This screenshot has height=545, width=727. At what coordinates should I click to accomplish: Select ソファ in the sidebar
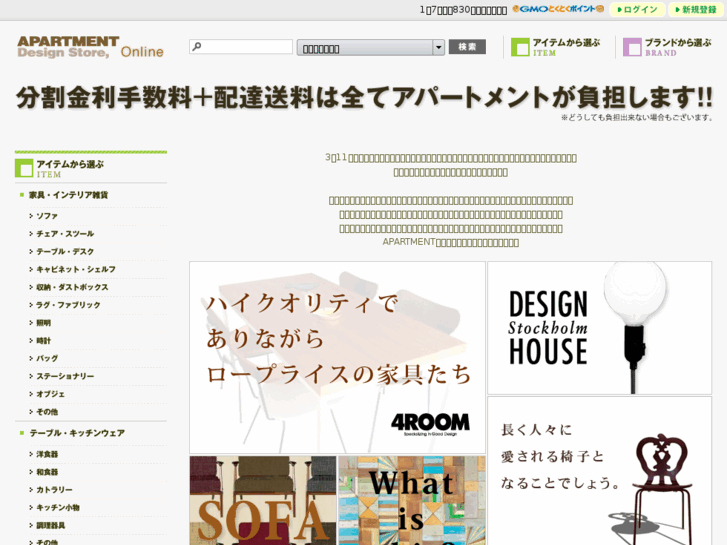(x=47, y=216)
